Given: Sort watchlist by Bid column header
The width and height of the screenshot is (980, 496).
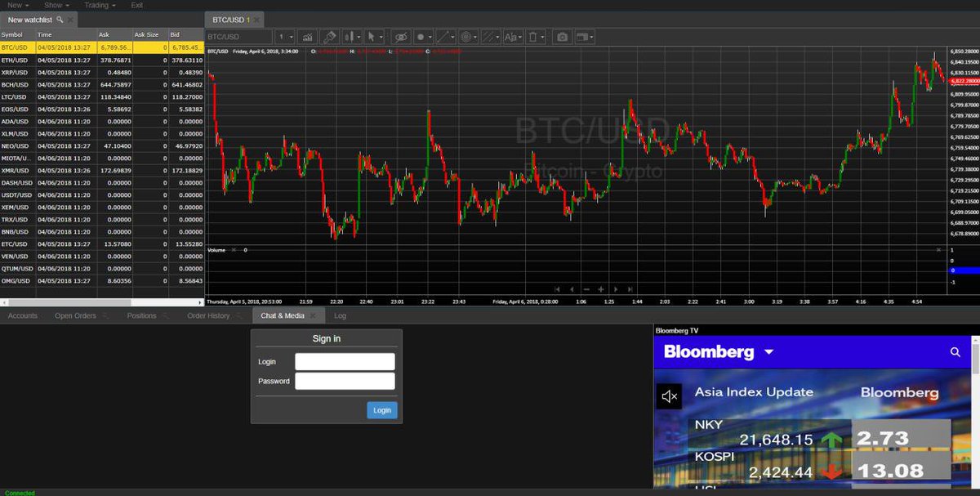Looking at the screenshot, I should [x=186, y=35].
